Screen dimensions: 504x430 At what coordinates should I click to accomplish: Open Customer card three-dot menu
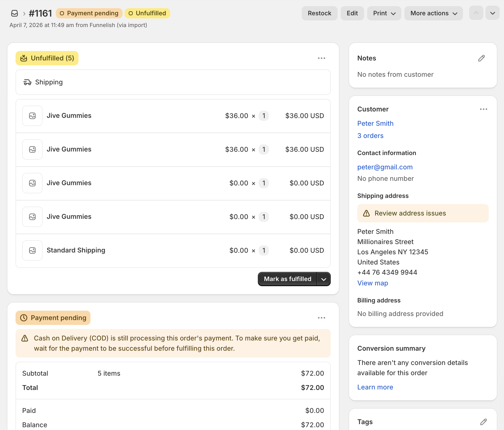(x=483, y=109)
